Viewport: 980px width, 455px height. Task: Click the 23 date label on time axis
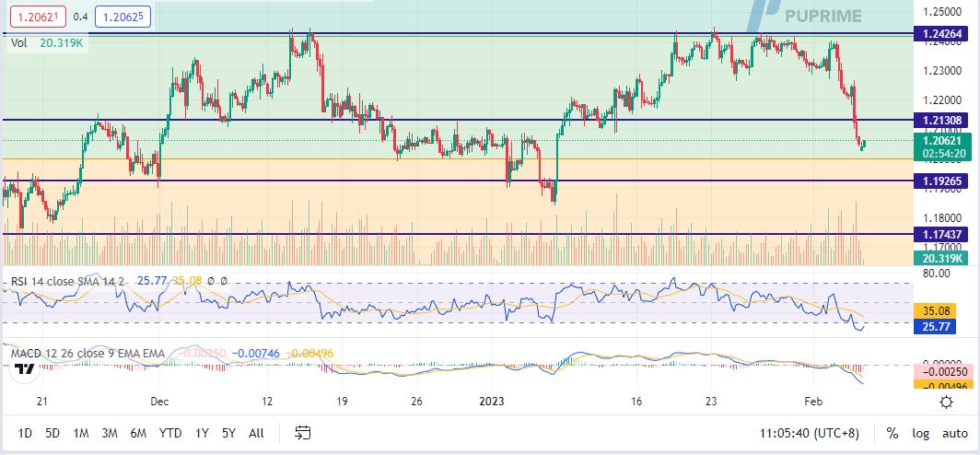click(711, 402)
